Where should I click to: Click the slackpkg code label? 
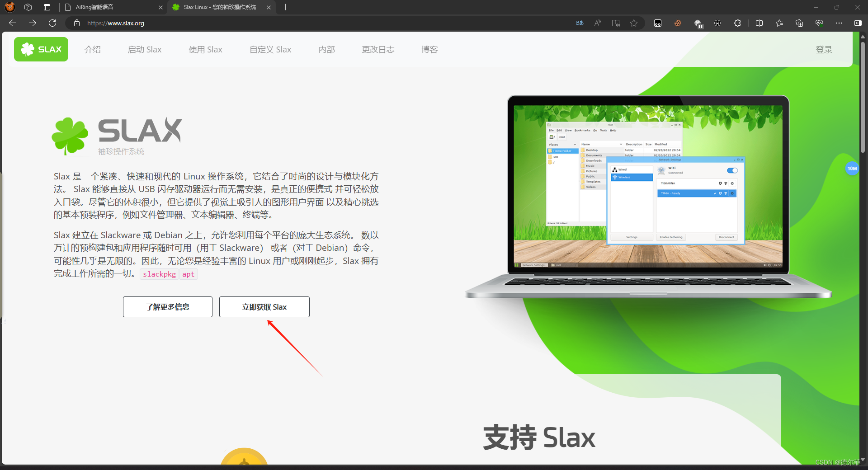tap(160, 274)
